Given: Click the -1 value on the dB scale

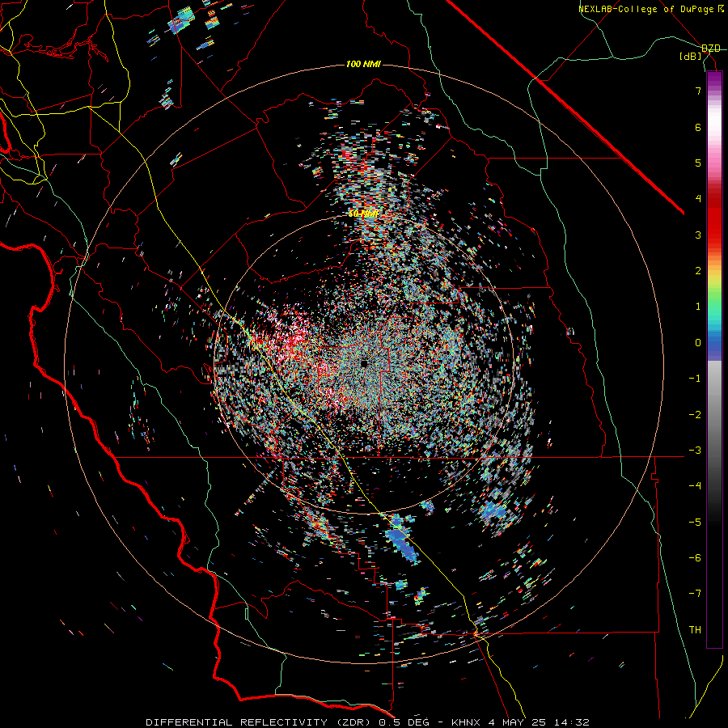Looking at the screenshot, I should tap(695, 379).
